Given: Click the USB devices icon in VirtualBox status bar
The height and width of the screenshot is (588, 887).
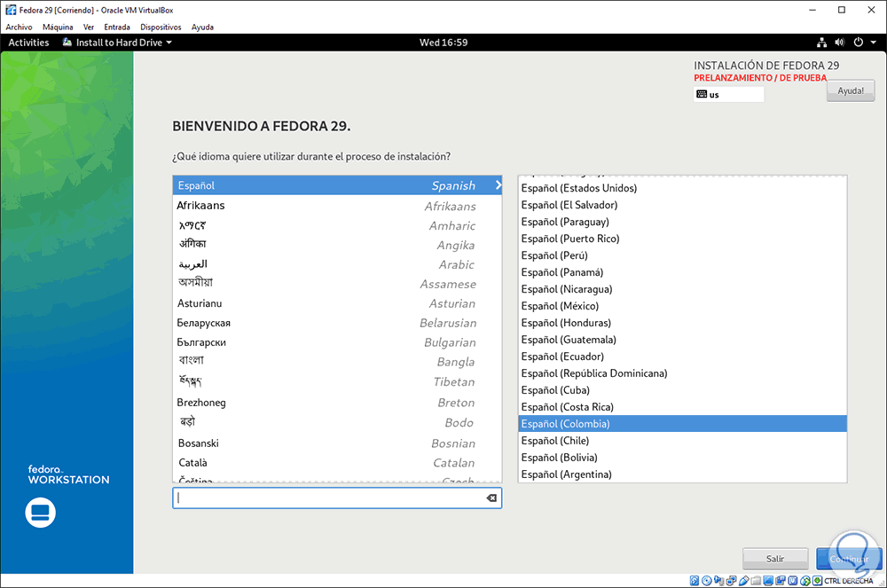Looking at the screenshot, I should click(x=744, y=581).
